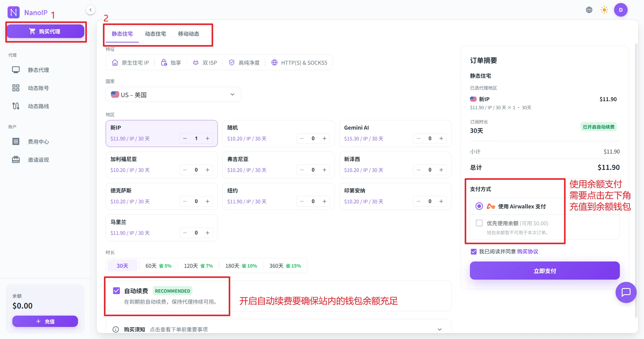
Task: Increase 随机 quantity with plus
Action: [325, 138]
